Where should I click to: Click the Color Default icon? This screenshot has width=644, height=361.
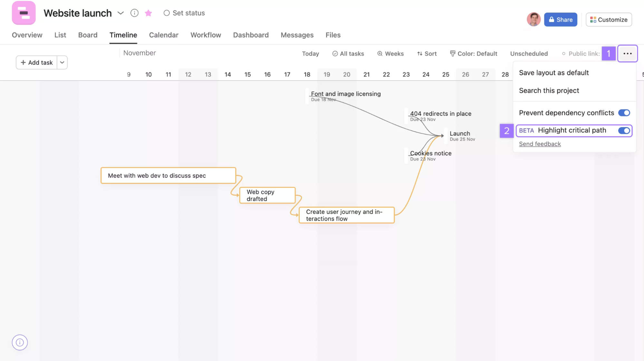coord(453,54)
